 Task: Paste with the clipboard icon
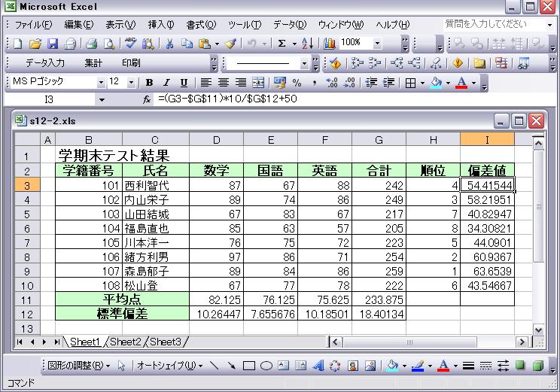point(204,44)
